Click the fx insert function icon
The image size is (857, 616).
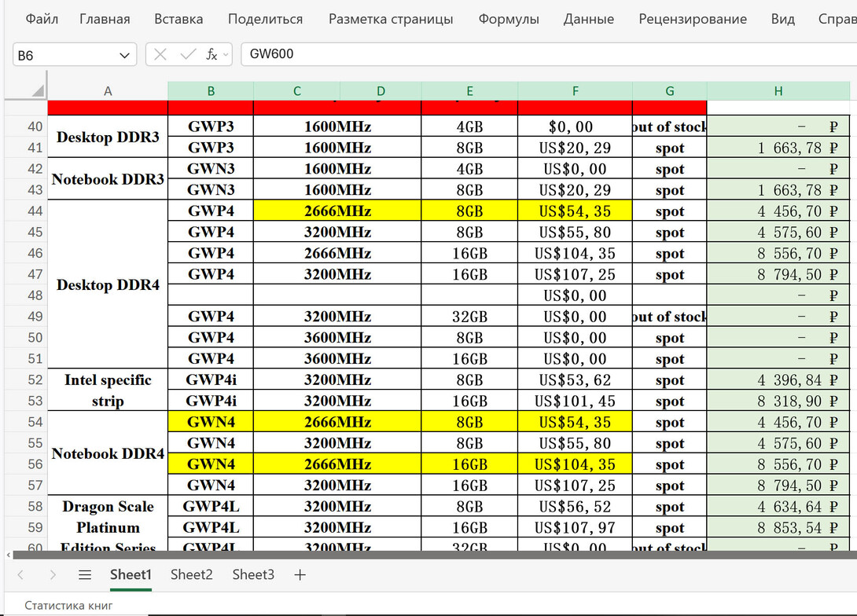coord(211,54)
